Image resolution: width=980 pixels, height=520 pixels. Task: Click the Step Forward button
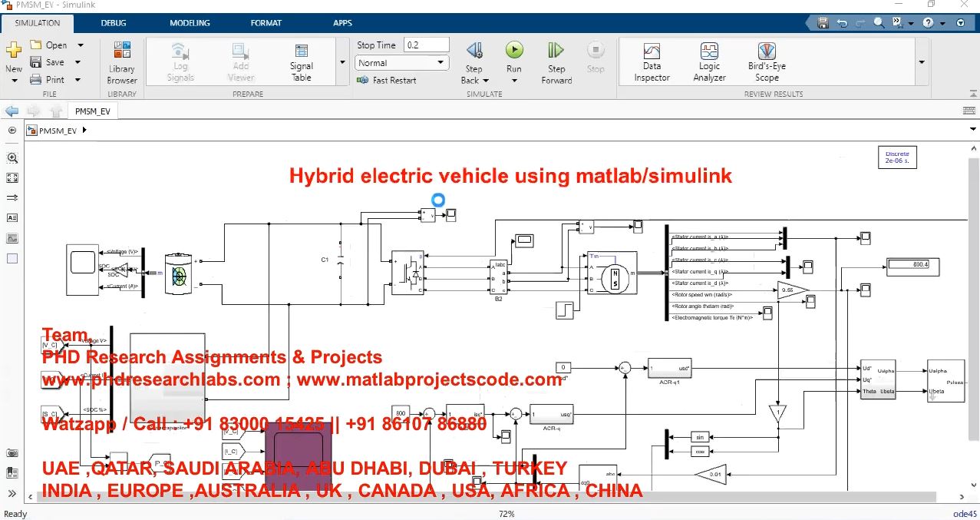556,63
